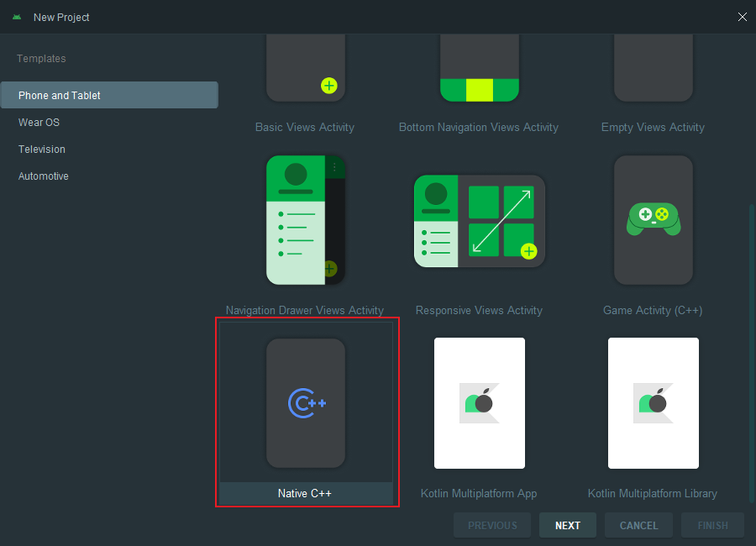Open the Phone and Tablet templates category
Image resolution: width=756 pixels, height=546 pixels.
(109, 95)
